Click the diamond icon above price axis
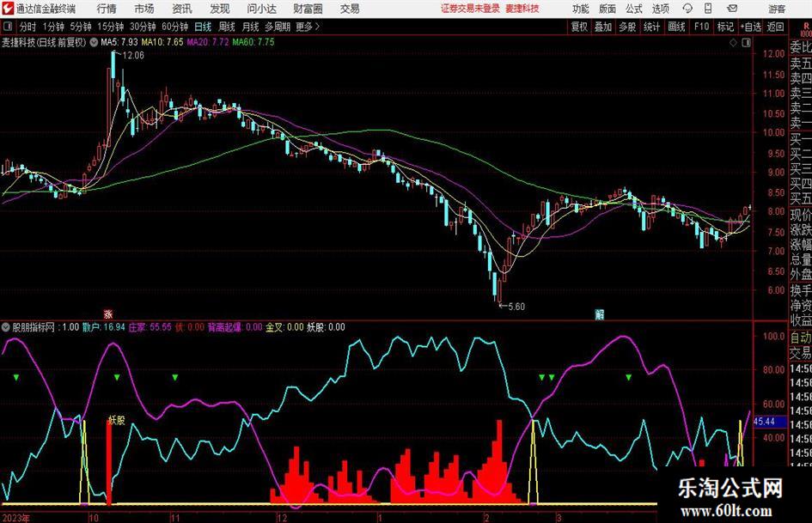This screenshot has height=523, width=812. click(x=733, y=43)
